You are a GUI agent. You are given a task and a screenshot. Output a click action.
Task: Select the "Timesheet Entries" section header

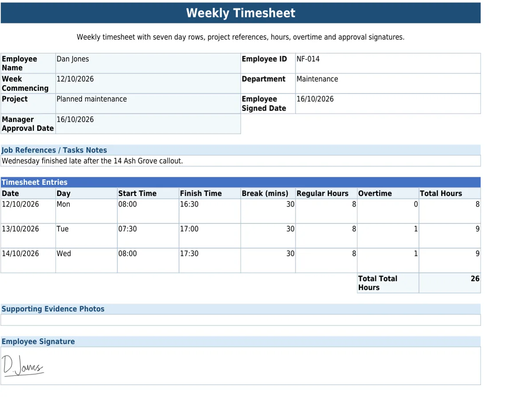point(240,182)
